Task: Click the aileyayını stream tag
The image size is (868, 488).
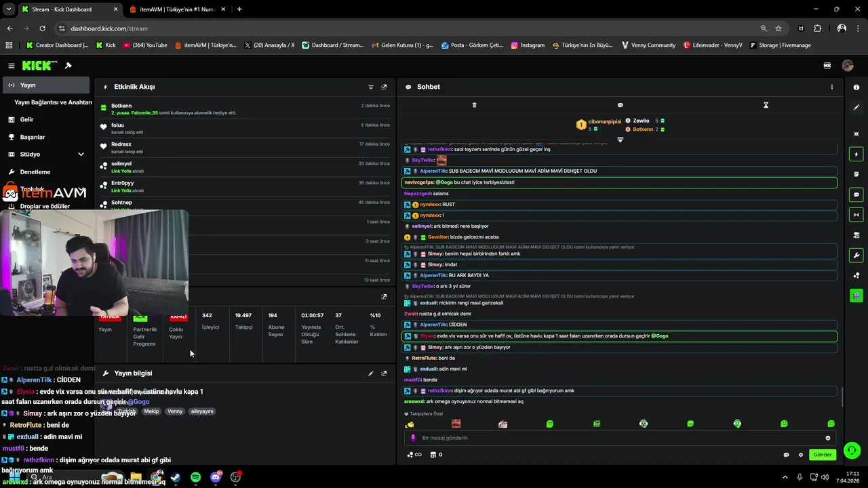Action: pyautogui.click(x=202, y=411)
